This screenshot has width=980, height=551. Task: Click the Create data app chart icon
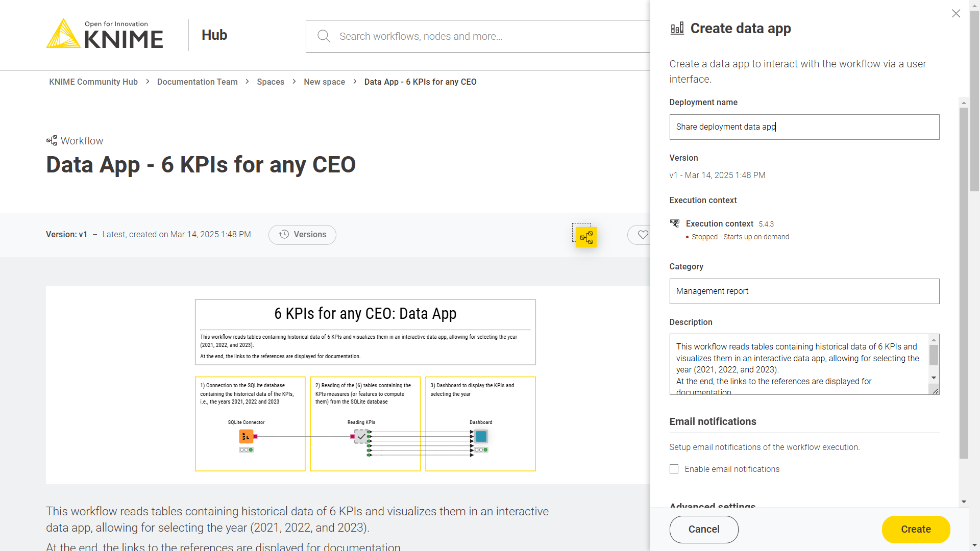point(677,29)
